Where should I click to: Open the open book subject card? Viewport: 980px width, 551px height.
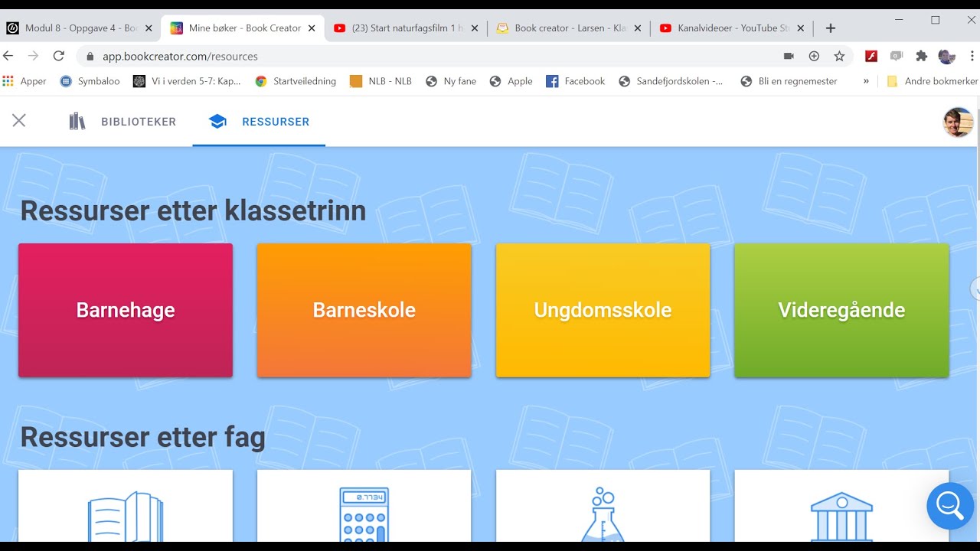pos(126,506)
